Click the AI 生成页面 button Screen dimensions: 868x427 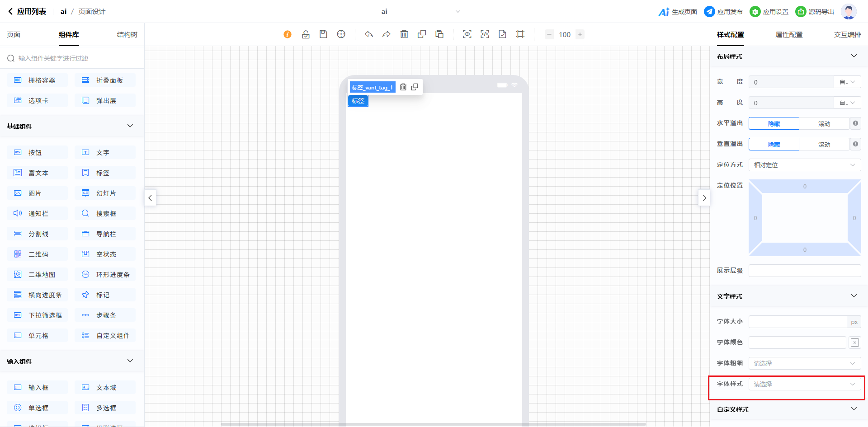[678, 12]
